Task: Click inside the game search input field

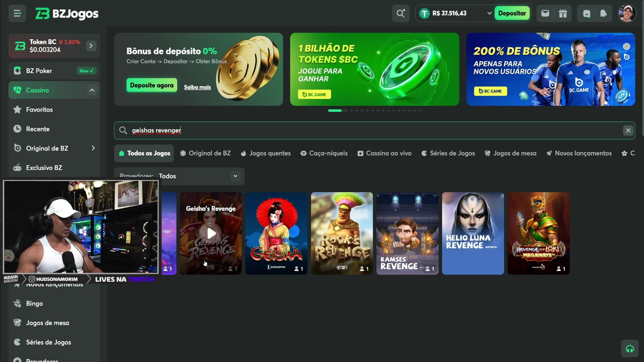Action: pos(375,130)
